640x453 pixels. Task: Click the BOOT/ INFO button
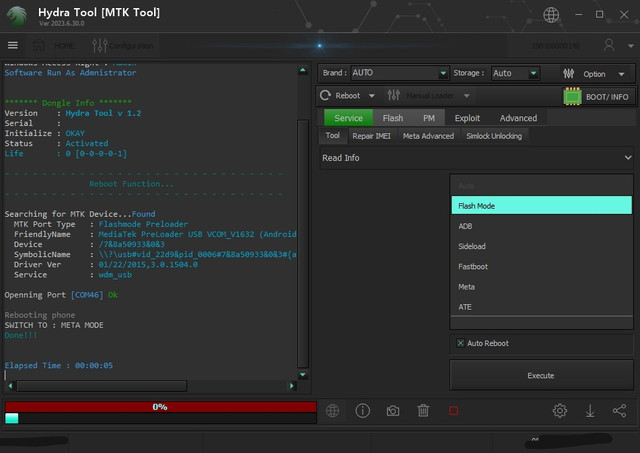tap(598, 96)
